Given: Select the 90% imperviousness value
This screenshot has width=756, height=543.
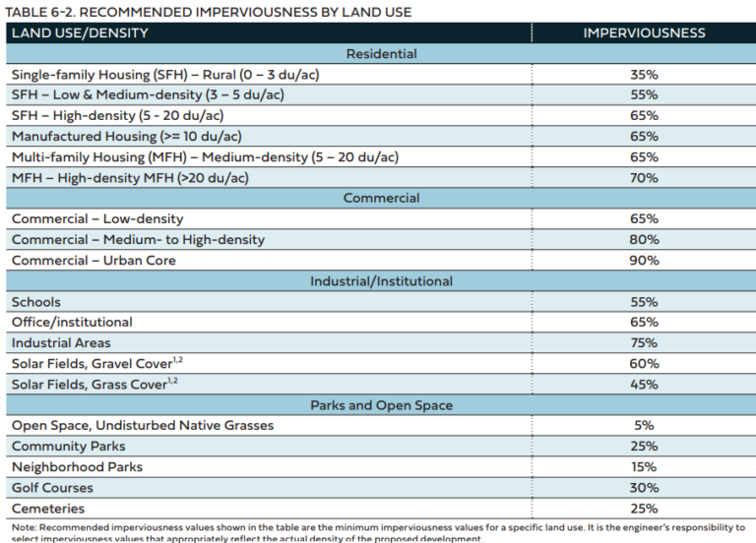Looking at the screenshot, I should [x=644, y=260].
